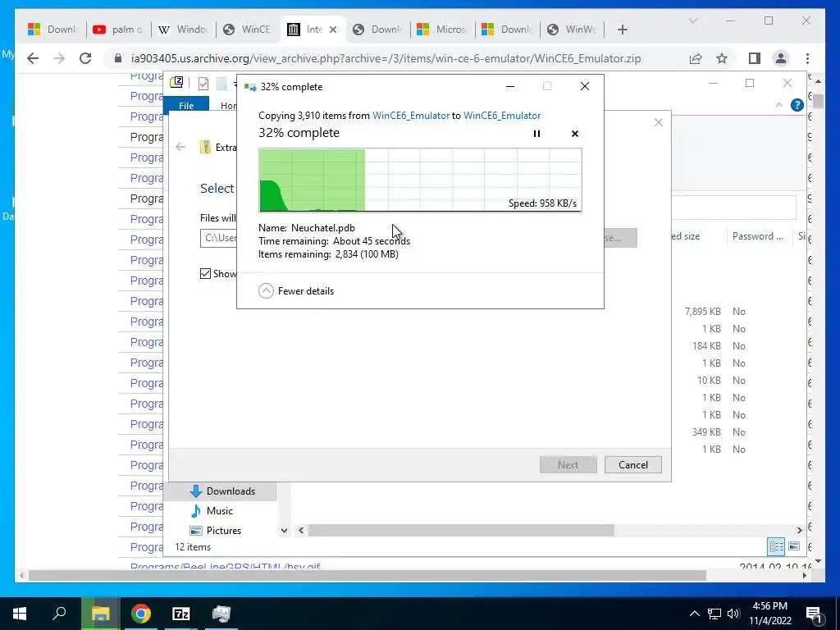Switch to the WinWorld browser tab
The image size is (840, 630).
[572, 30]
